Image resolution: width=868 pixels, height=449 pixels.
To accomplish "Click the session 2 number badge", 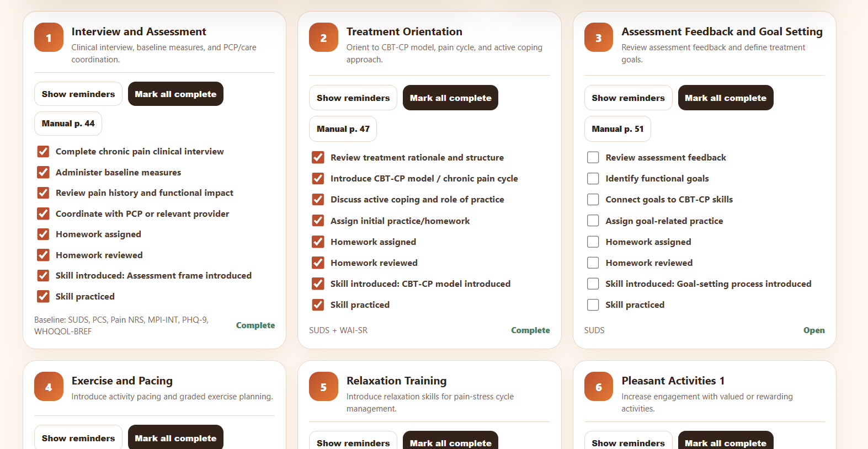I will coord(323,38).
